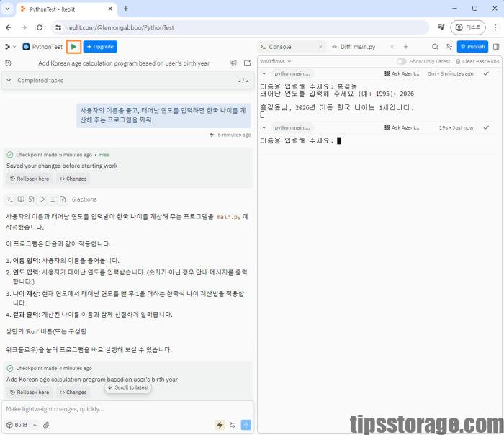The width and height of the screenshot is (504, 435).
Task: Run the project with the green play button
Action: (x=73, y=47)
